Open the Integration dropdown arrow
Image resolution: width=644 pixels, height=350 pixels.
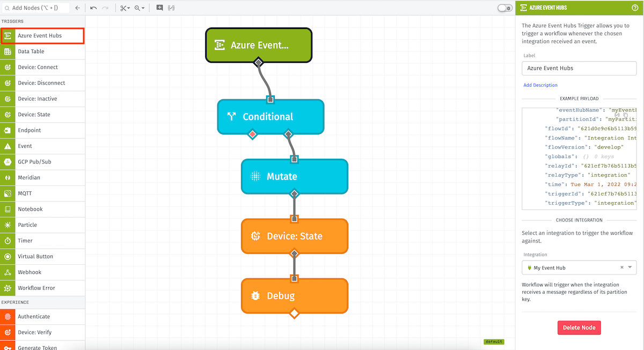pos(630,267)
